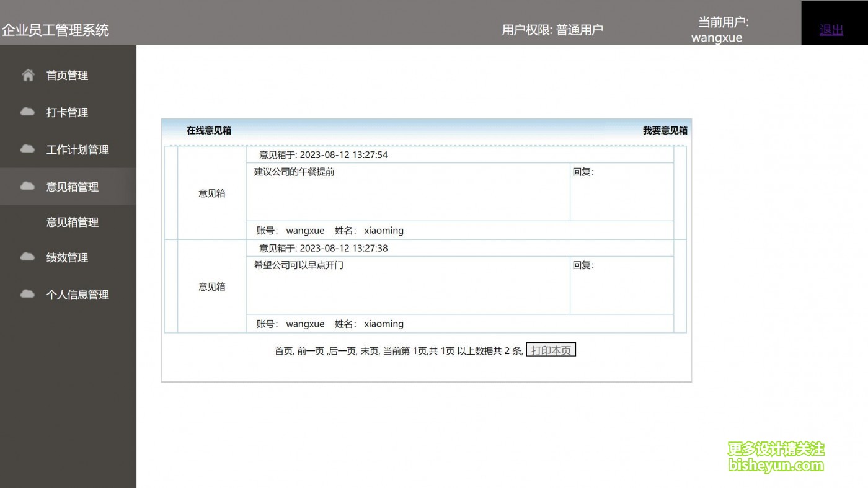Select the 意见箱管理 submenu entry
Viewport: 868px width, 488px height.
[x=73, y=222]
